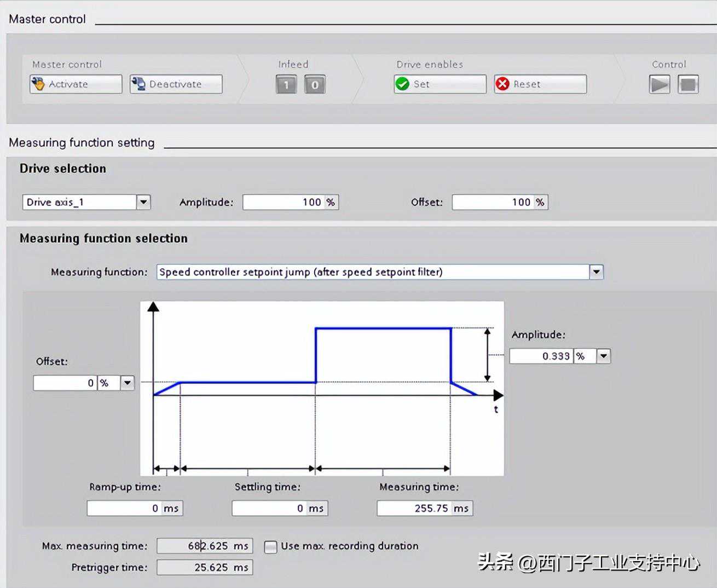The width and height of the screenshot is (717, 588).
Task: Click the Measuring time 255.75 field
Action: tap(414, 508)
